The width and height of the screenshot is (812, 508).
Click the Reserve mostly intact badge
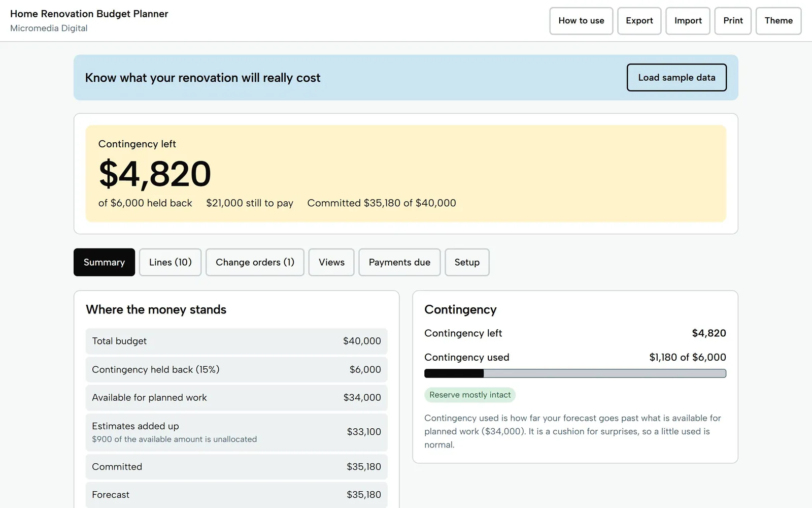tap(470, 395)
